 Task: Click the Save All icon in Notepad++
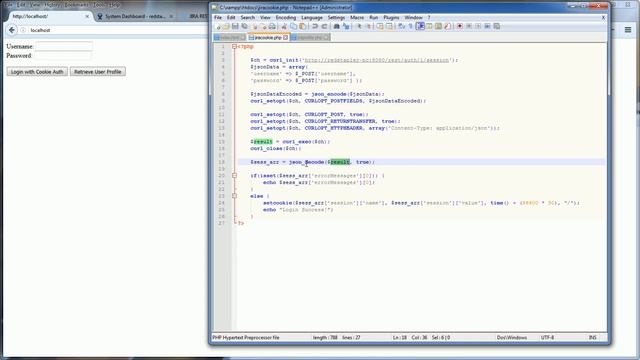click(244, 27)
